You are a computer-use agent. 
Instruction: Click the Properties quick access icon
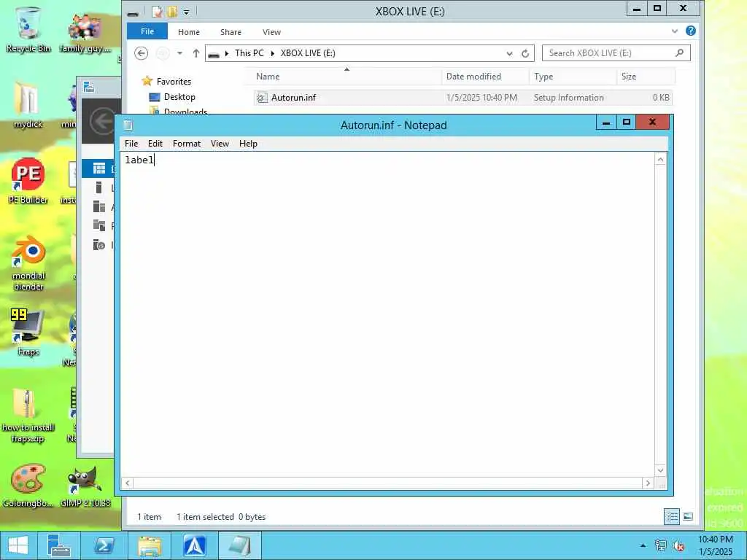coord(157,12)
